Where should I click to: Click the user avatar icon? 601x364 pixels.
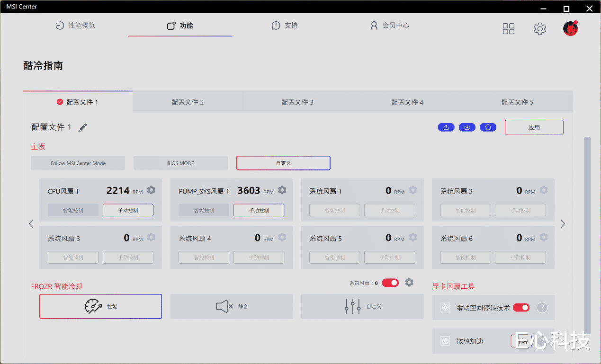570,28
